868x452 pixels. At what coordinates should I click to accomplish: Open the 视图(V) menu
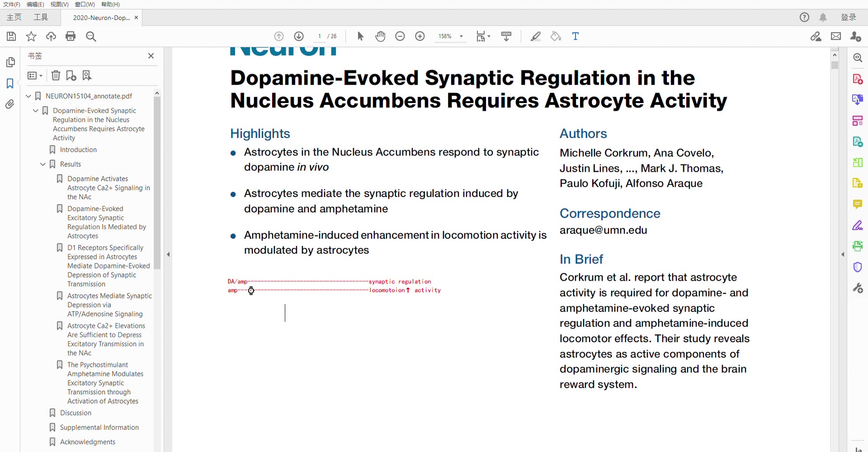coord(59,5)
